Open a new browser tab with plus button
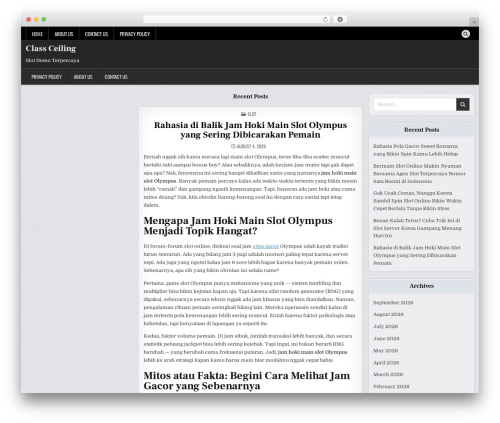This screenshot has height=423, width=500. 474,22
